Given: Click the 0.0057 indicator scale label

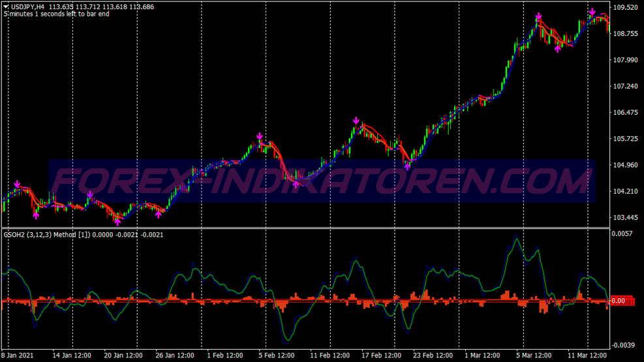Looking at the screenshot, I should pyautogui.click(x=624, y=234).
